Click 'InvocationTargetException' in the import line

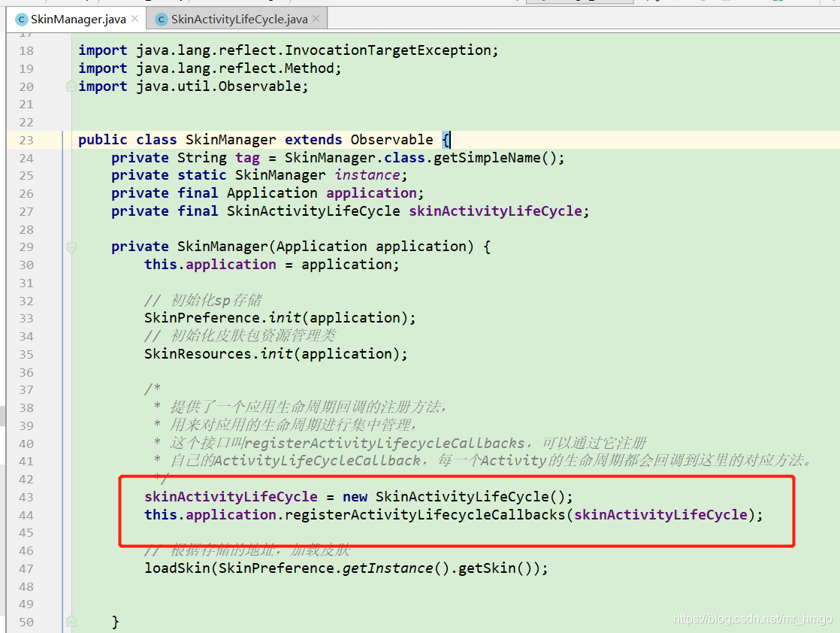click(x=388, y=50)
